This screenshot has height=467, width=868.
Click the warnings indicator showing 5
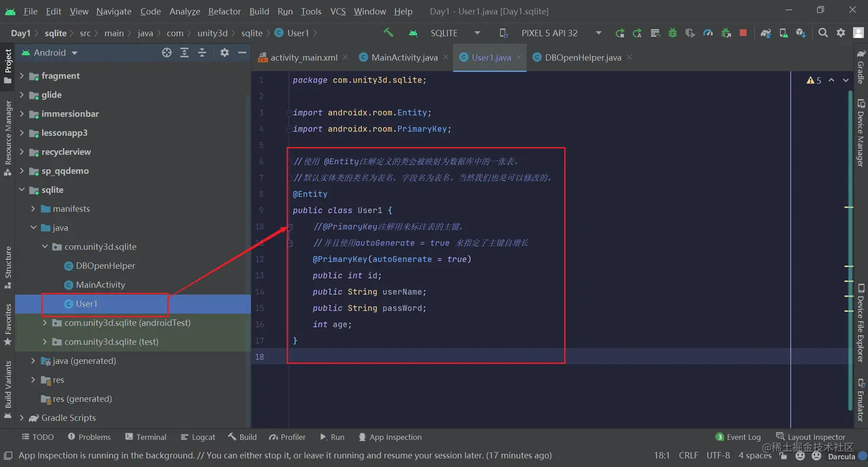[814, 80]
